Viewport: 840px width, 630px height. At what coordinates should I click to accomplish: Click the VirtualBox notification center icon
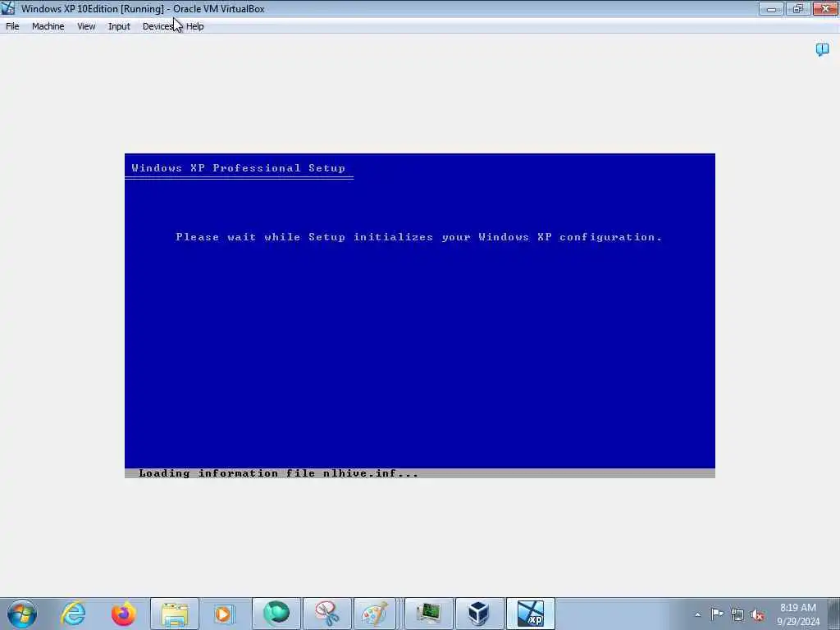coord(822,50)
